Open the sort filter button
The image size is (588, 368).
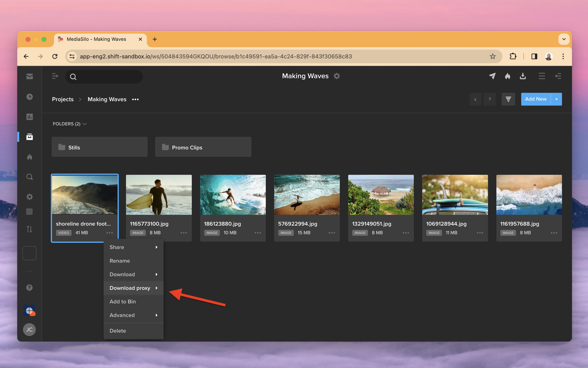[x=508, y=99]
